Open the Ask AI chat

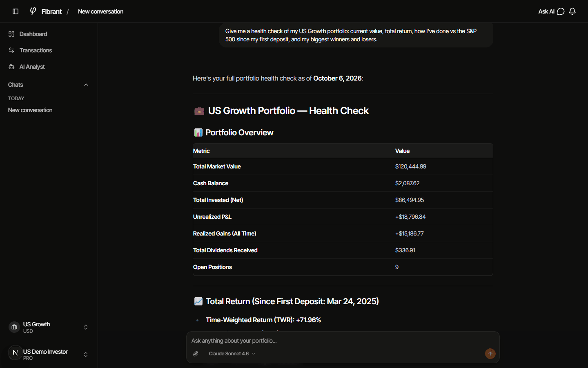coord(551,11)
